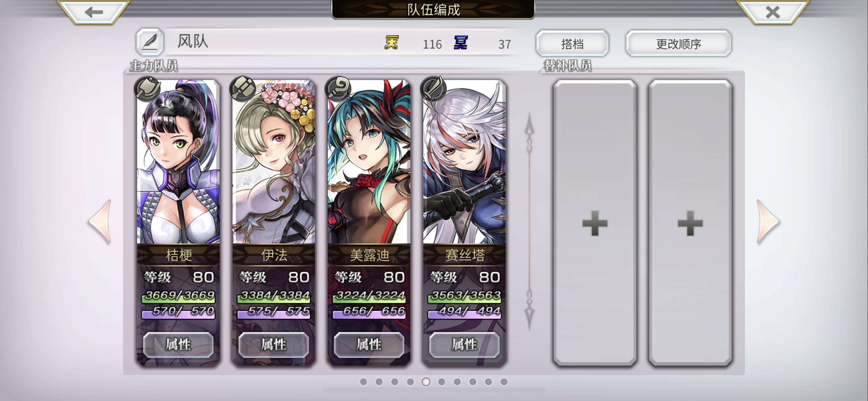The image size is (868, 401).
Task: Add a member to the second substitute slot
Action: coord(690,223)
